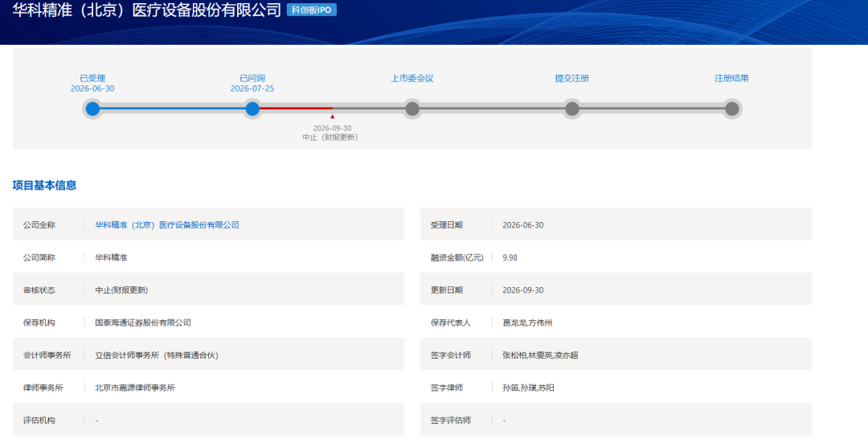Click the 签字会计师 field label

click(451, 356)
